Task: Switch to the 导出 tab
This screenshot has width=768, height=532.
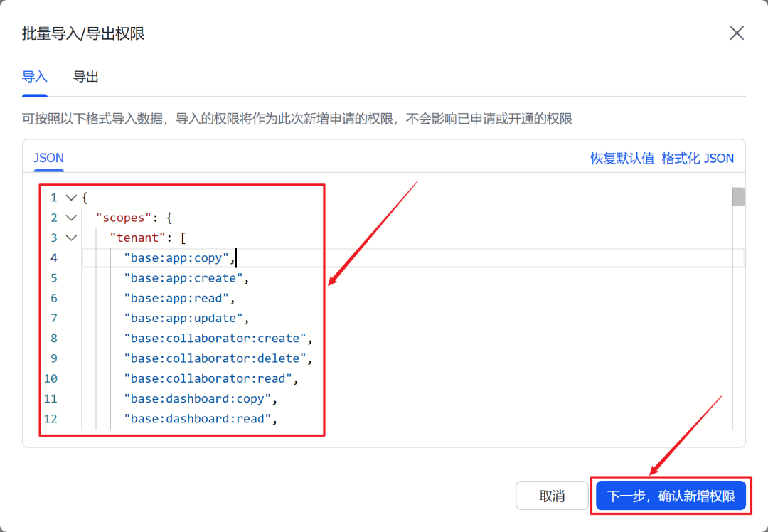Action: 85,77
